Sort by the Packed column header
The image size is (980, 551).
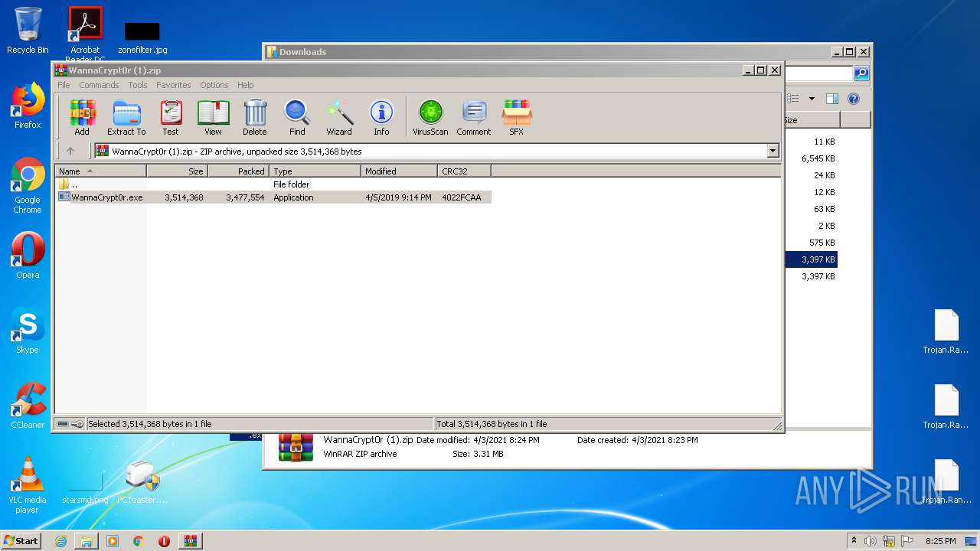pos(238,171)
